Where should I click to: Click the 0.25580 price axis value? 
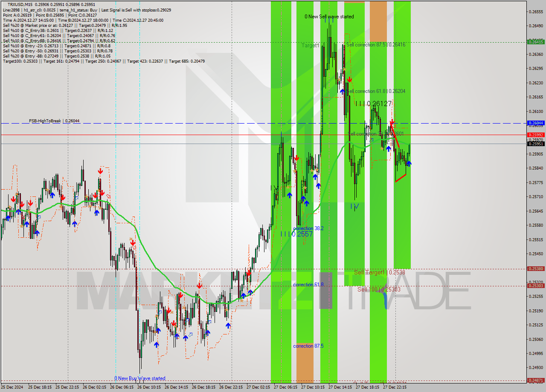tap(536, 225)
